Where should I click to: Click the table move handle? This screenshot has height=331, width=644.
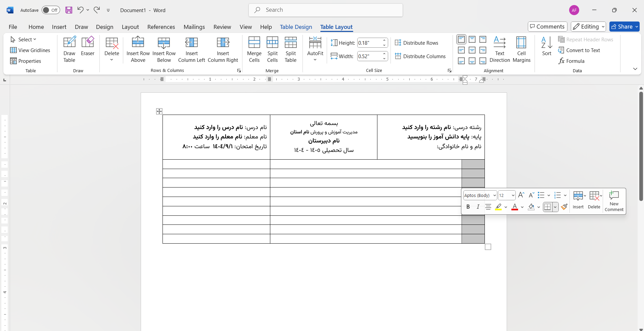[159, 111]
